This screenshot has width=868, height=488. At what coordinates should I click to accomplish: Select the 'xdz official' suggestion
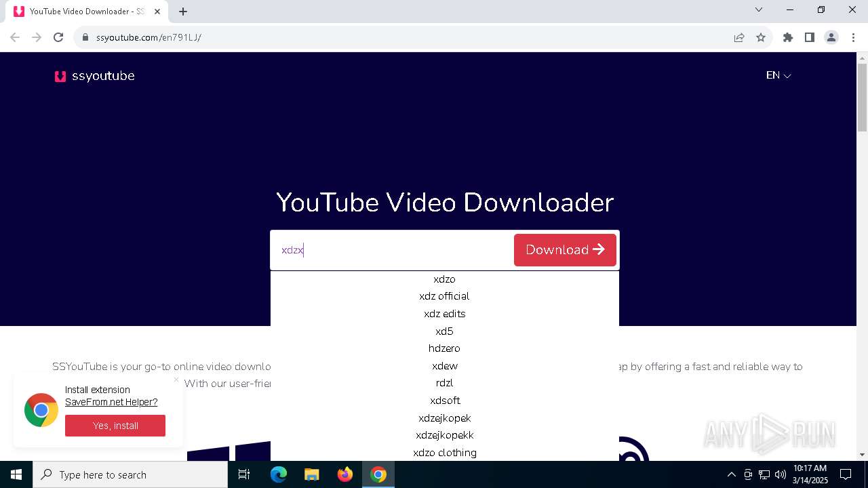coord(445,296)
